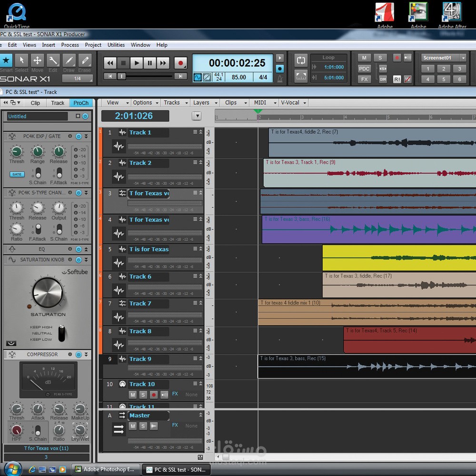Toggle the global FX bypass button
Viewport: 476px width, 476px height.
point(364,79)
